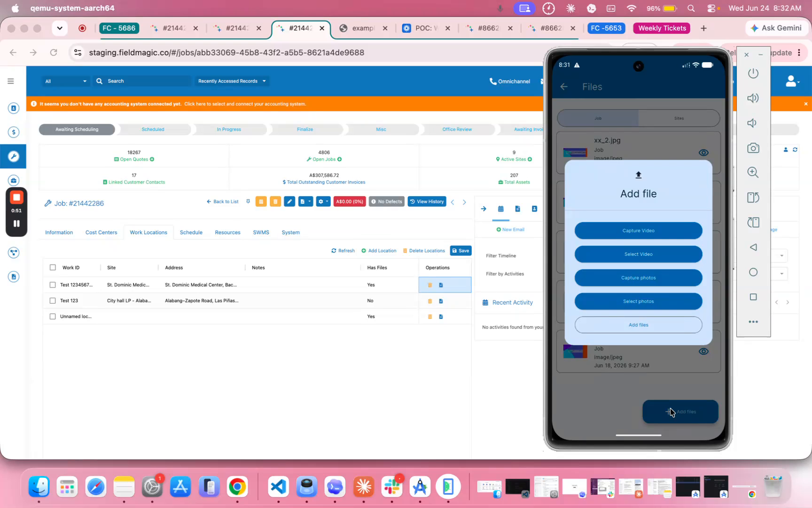This screenshot has width=812, height=508.
Task: Click the emulator Android back triangle
Action: click(753, 247)
